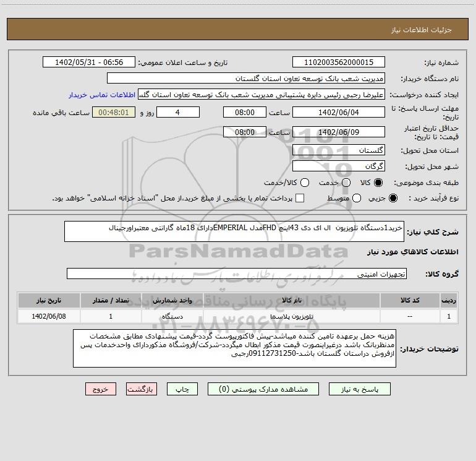This screenshot has width=476, height=461.
Task: Click the بازگشت back button
Action: (142, 389)
